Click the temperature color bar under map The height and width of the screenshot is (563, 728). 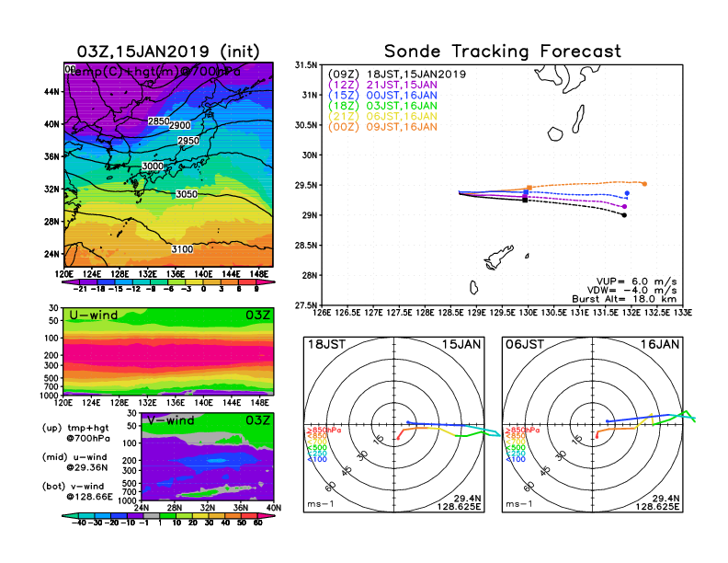click(x=165, y=284)
